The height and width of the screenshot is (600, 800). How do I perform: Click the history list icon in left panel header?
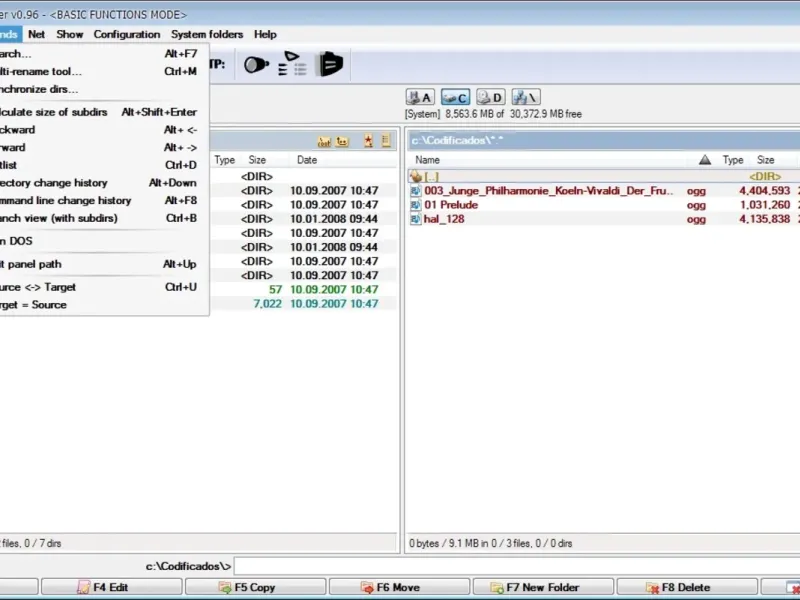pos(384,142)
